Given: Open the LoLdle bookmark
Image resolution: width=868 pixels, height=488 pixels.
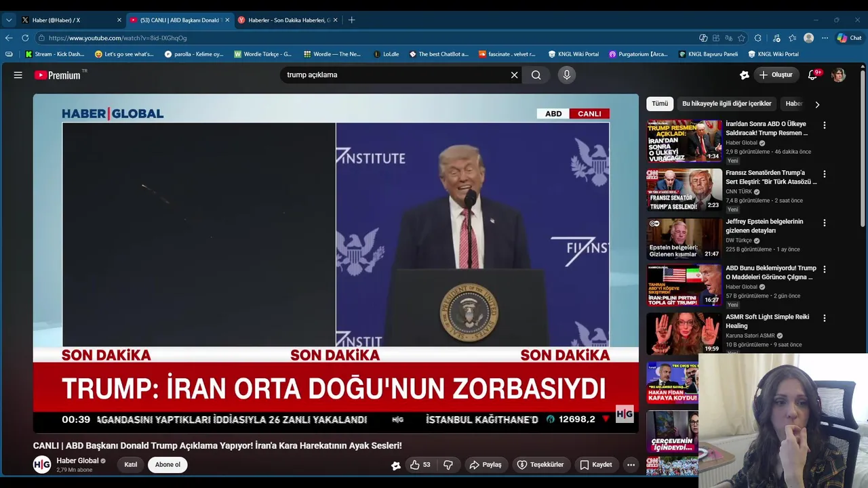Looking at the screenshot, I should tap(386, 54).
